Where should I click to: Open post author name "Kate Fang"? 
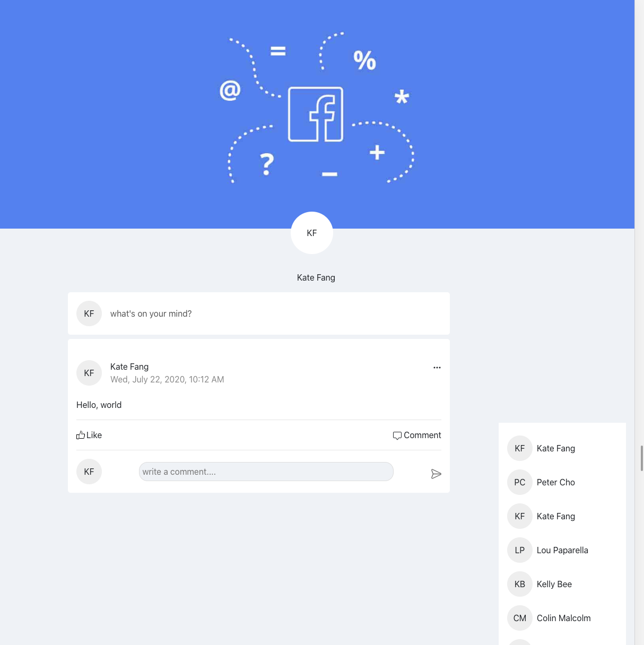tap(129, 367)
